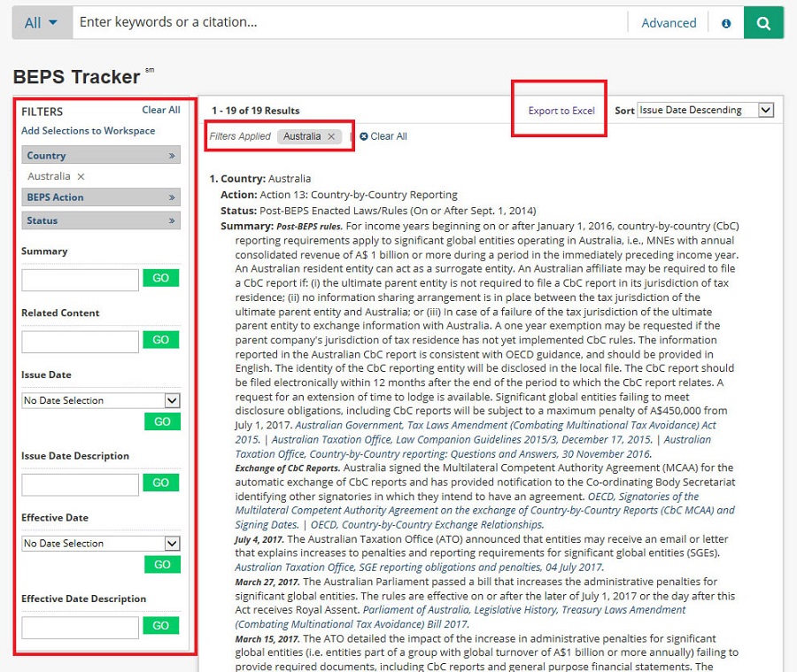Open the Sort Issue Date Descending dropdown
797x672 pixels.
705,110
